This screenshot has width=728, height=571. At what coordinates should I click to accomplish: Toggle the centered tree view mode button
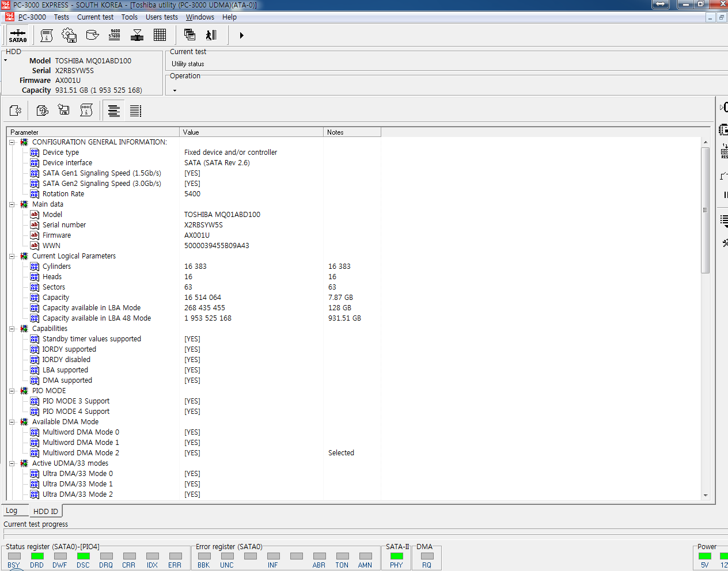[x=114, y=111]
